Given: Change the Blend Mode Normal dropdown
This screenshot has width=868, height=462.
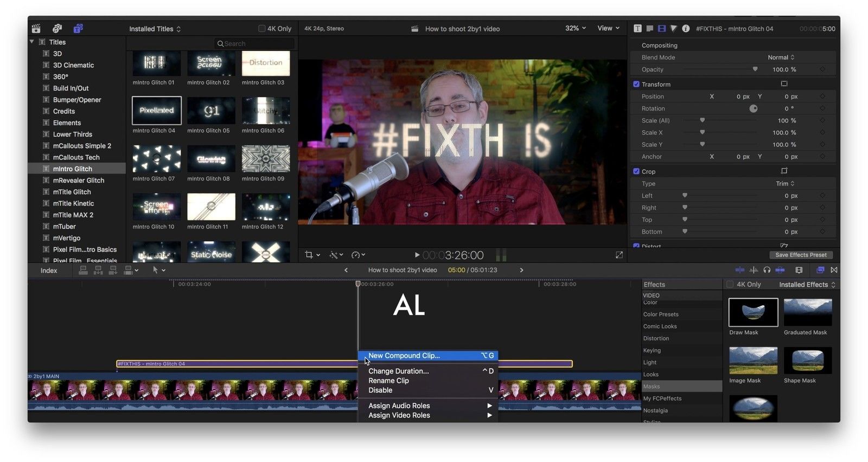Looking at the screenshot, I should point(781,57).
